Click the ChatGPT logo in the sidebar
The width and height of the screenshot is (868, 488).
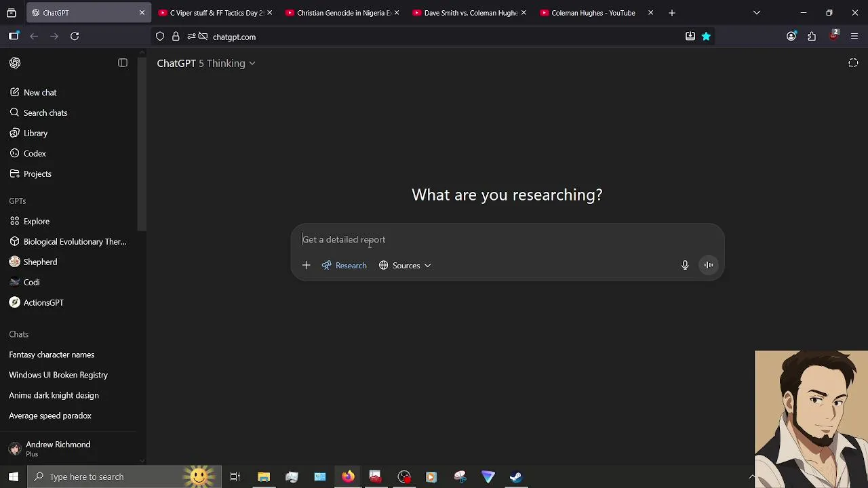(15, 63)
